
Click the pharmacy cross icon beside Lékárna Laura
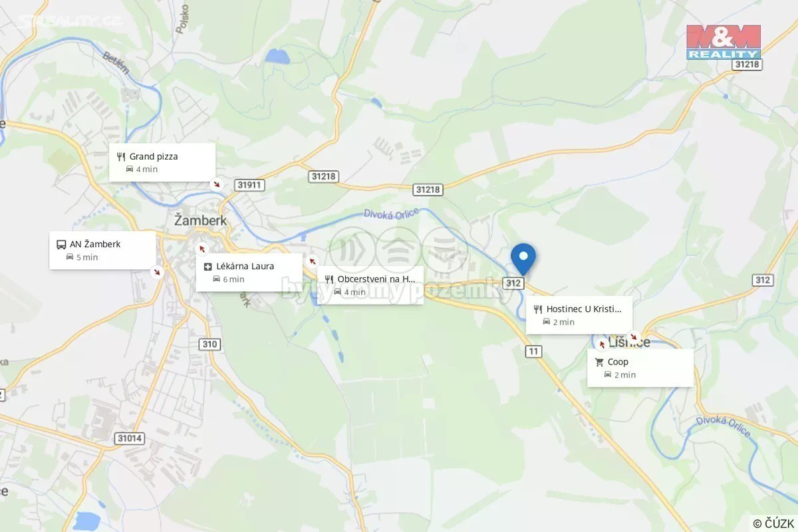(208, 267)
